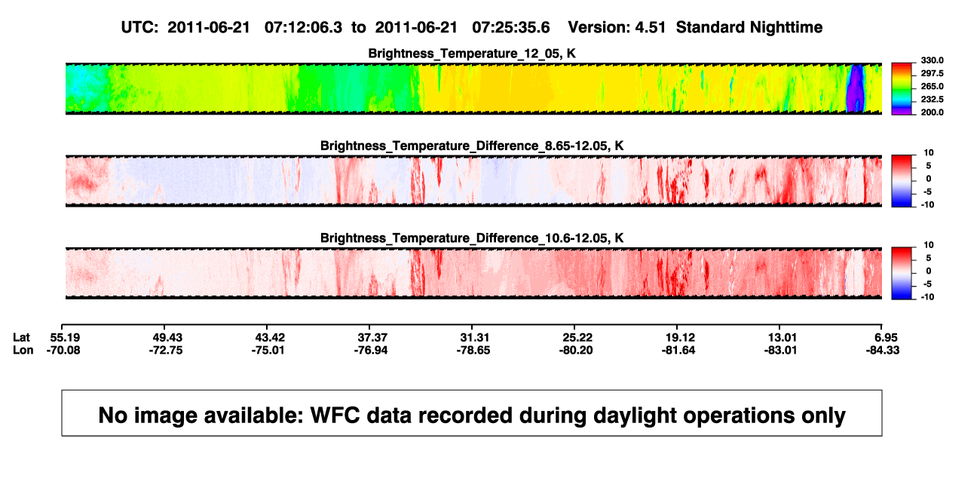Click the 265.0 color scale label
This screenshot has width=980, height=503.
point(934,87)
